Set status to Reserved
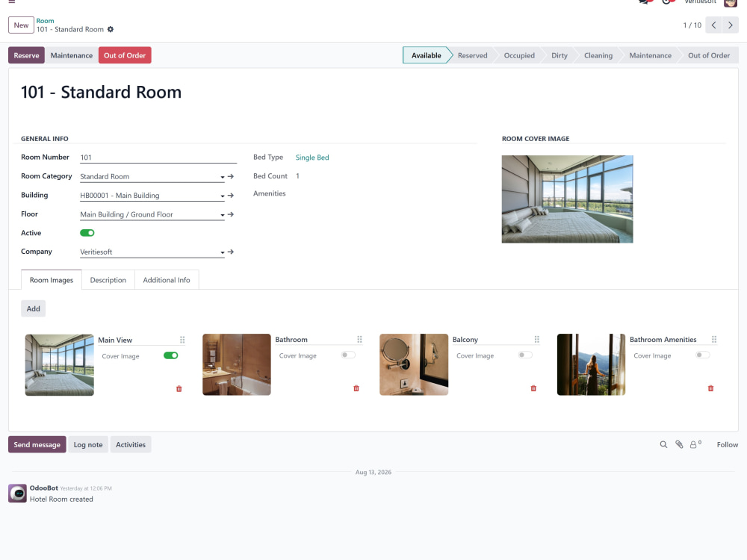Viewport: 747px width, 560px height. pos(473,55)
